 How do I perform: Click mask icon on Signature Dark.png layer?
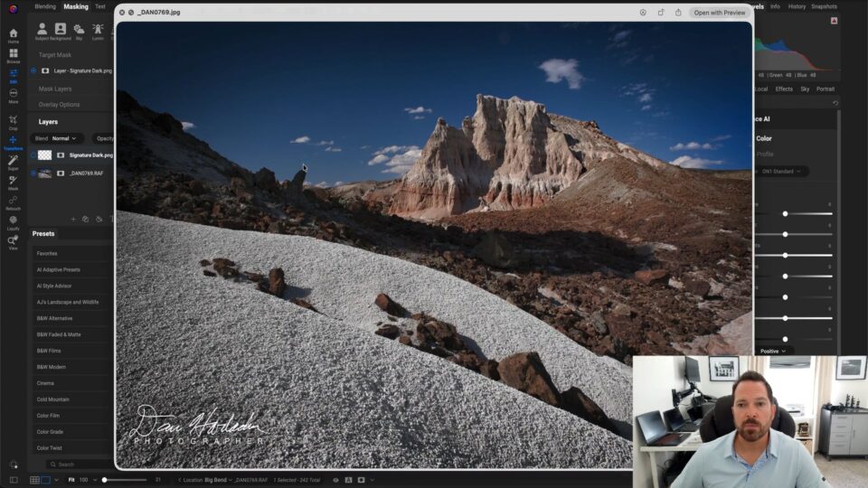[61, 155]
